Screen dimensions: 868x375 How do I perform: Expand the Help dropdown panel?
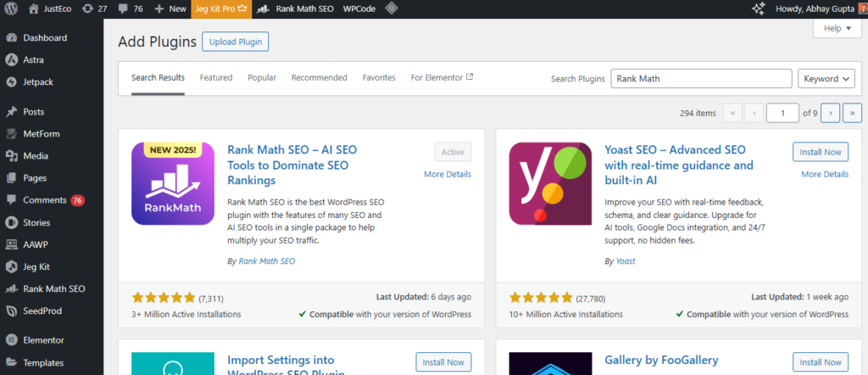tap(837, 28)
